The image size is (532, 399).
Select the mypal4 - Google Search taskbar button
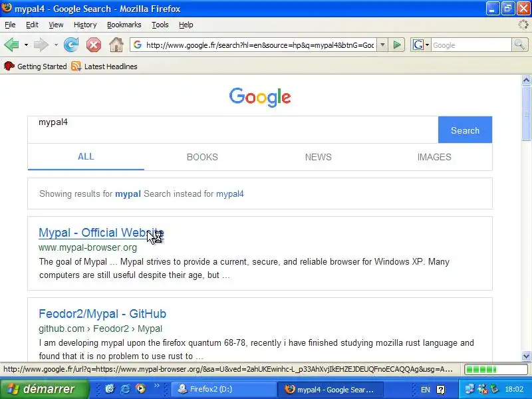click(x=331, y=389)
